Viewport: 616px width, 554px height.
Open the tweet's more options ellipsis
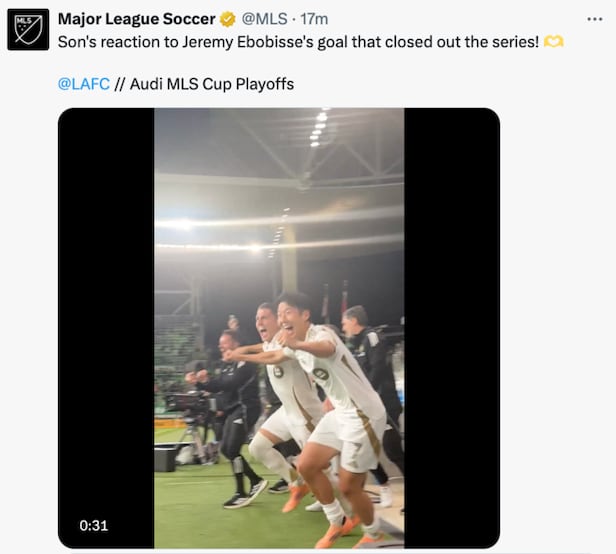click(x=594, y=19)
